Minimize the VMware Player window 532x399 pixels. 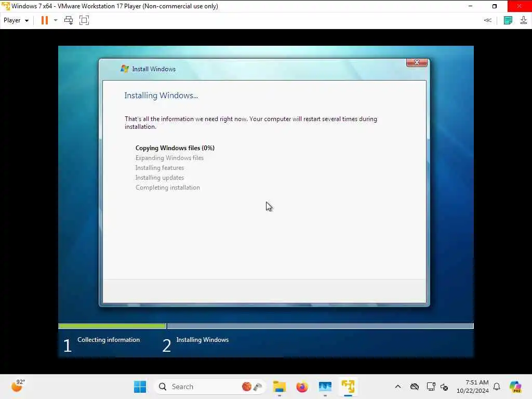(x=470, y=6)
